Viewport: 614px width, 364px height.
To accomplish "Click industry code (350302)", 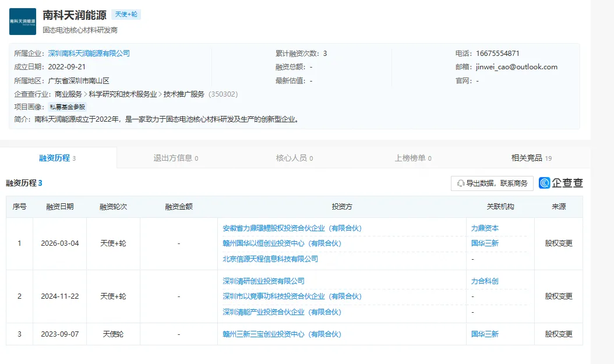I will (x=223, y=94).
